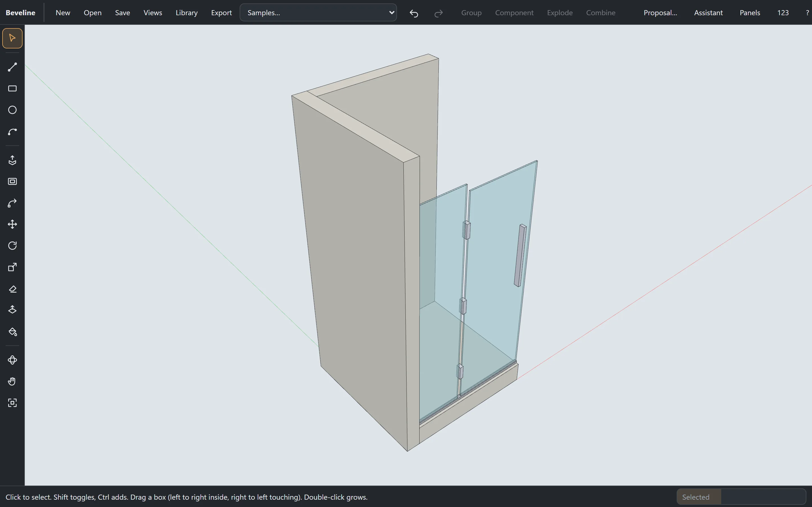Activate the Orbit tool

click(12, 360)
